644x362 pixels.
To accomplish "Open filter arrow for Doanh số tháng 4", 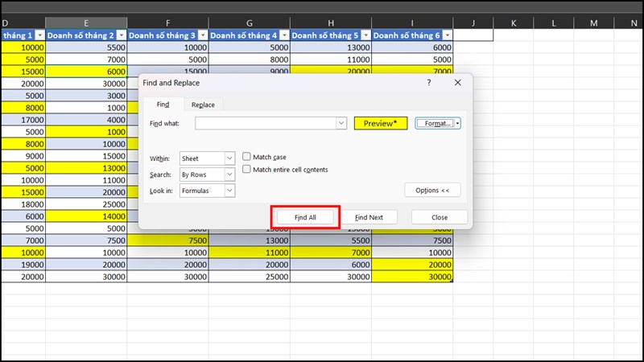I will coord(284,35).
